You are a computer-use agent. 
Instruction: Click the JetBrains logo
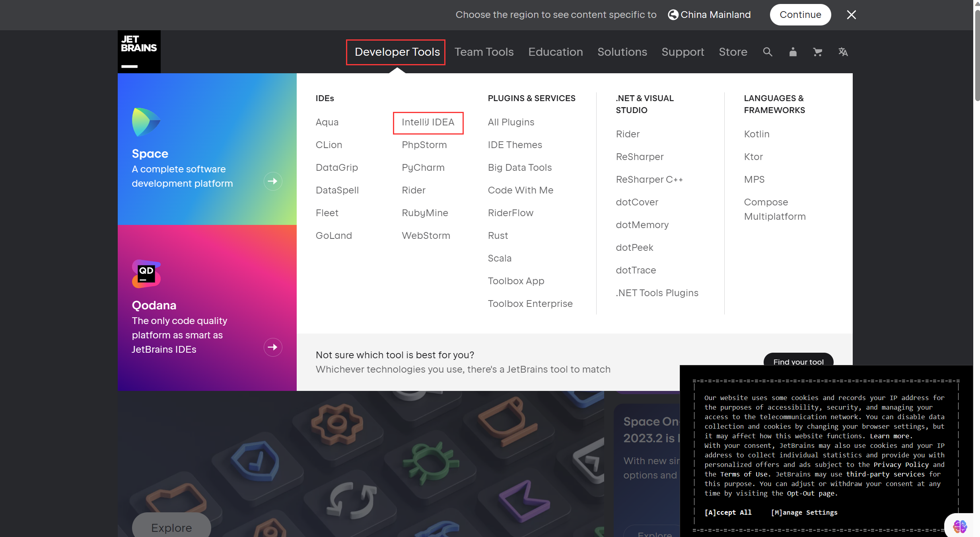click(139, 52)
